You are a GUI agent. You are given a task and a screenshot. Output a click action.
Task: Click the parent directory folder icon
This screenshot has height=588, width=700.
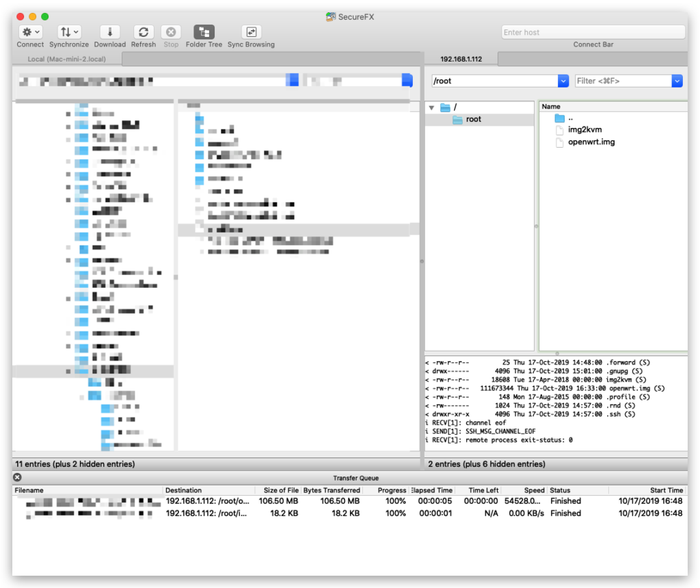560,118
